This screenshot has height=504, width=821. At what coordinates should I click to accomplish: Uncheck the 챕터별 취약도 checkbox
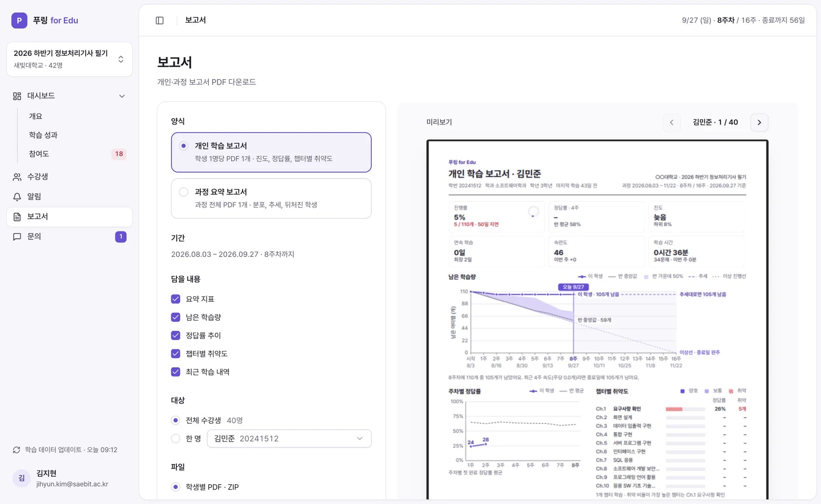tap(176, 354)
